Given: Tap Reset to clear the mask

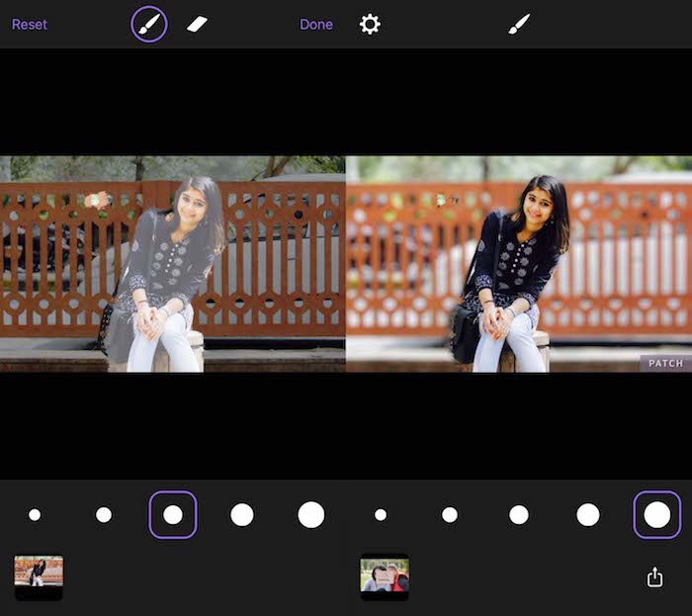Looking at the screenshot, I should point(29,25).
